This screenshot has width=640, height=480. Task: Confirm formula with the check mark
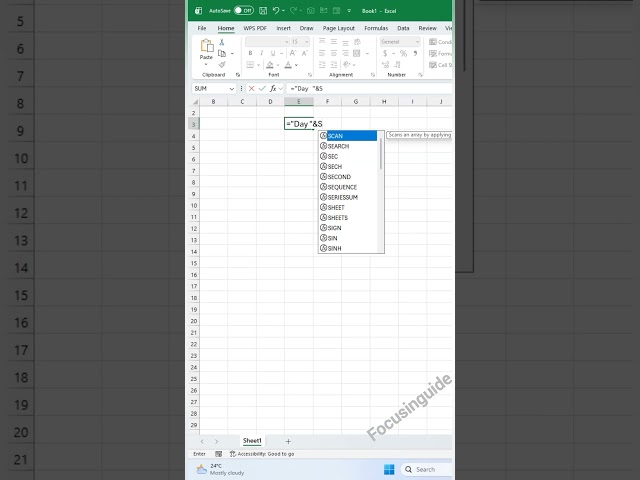pos(262,89)
